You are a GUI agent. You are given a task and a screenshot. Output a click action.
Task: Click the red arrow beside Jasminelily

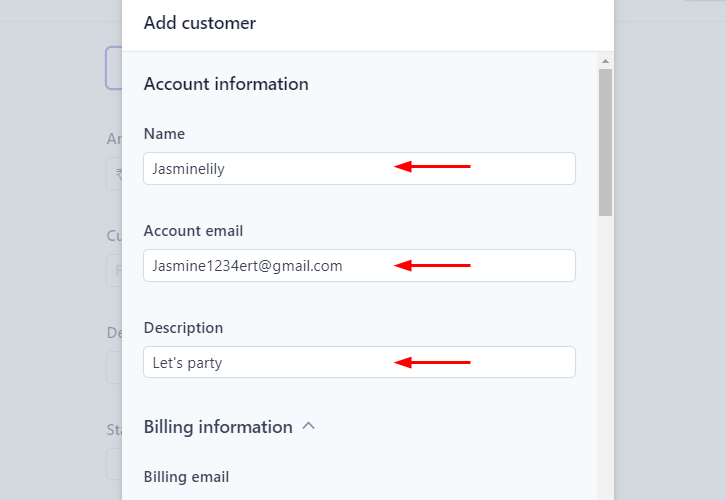coord(432,167)
